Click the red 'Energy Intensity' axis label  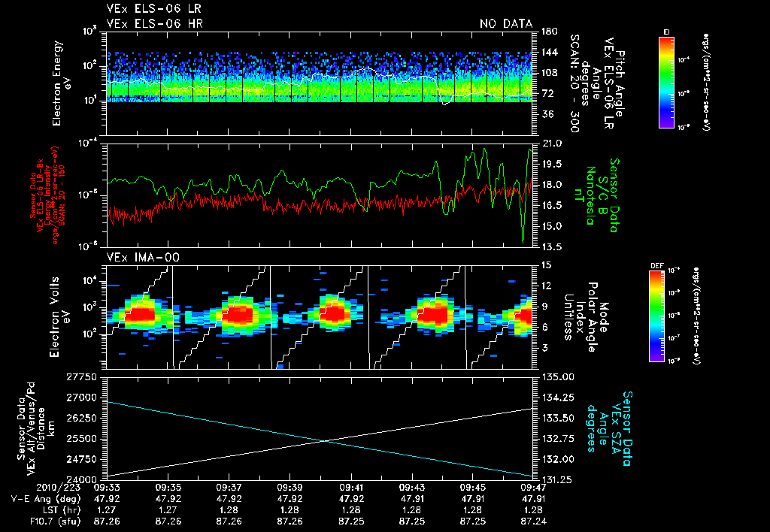pos(47,195)
